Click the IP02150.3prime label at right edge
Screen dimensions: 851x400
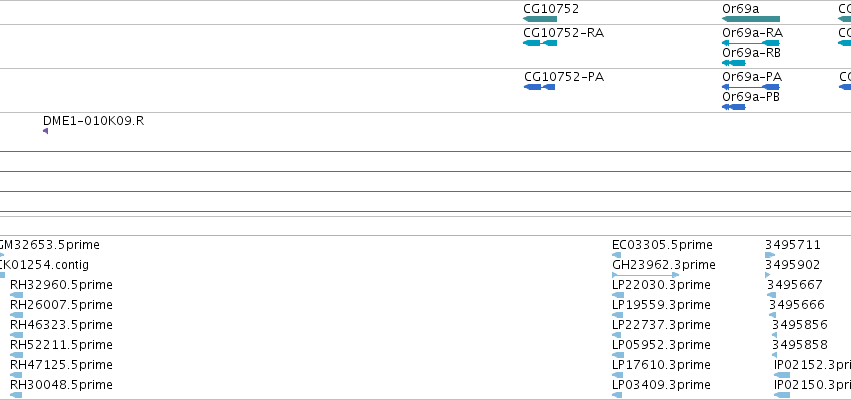pyautogui.click(x=812, y=385)
